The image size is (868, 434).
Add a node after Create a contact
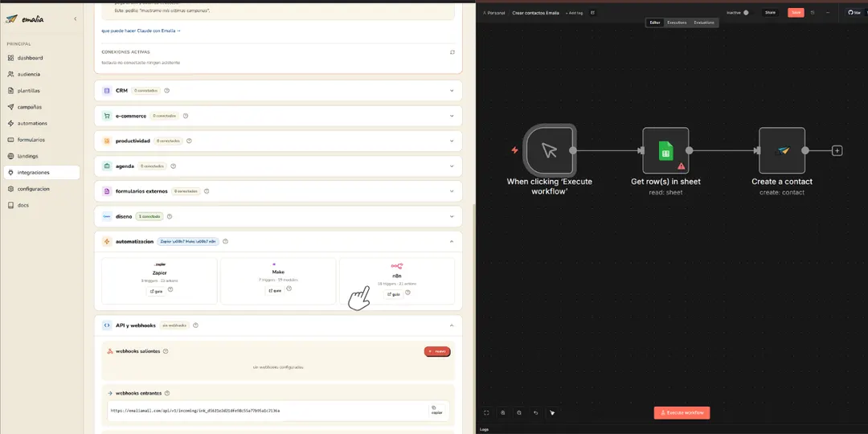[837, 150]
